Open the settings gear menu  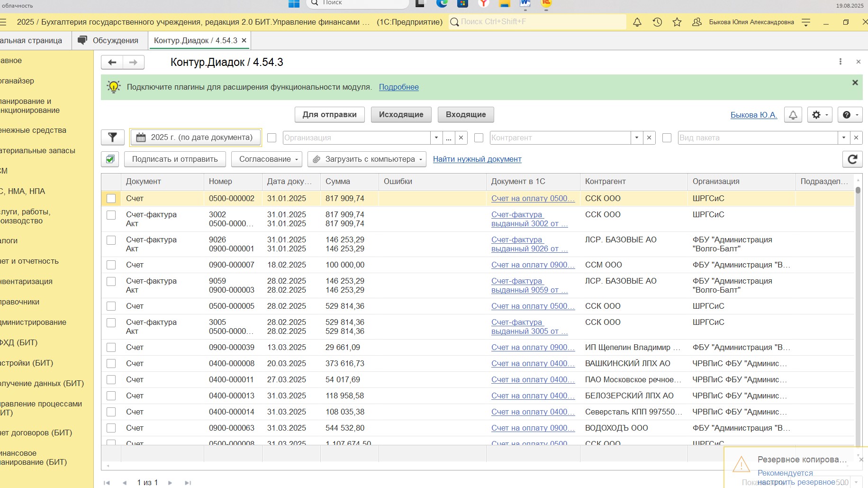[x=820, y=115]
